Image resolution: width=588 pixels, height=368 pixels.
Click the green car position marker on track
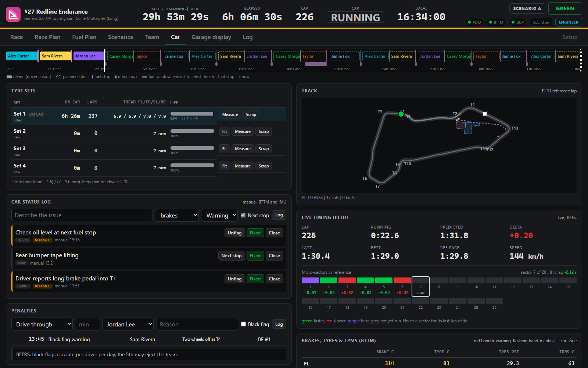pos(401,114)
